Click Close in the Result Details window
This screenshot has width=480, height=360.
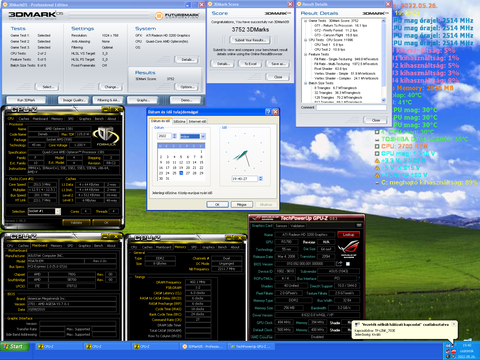pos(376,120)
